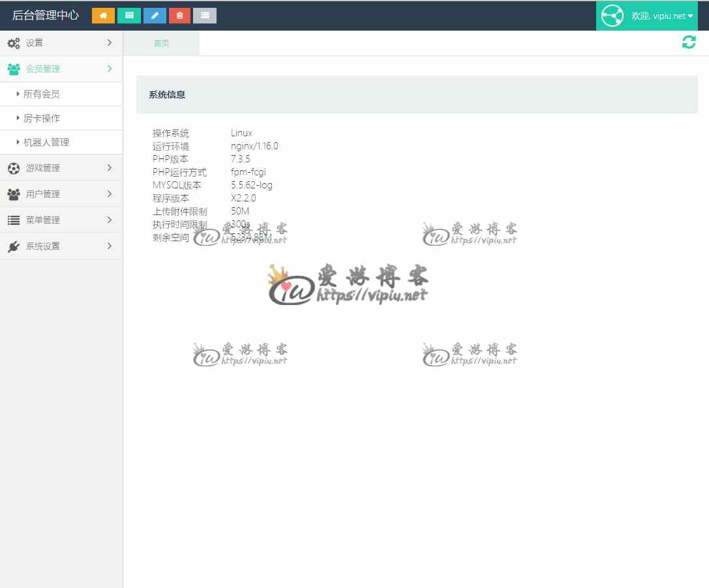
Task: Click the X2.2.0 program version value
Action: [243, 198]
